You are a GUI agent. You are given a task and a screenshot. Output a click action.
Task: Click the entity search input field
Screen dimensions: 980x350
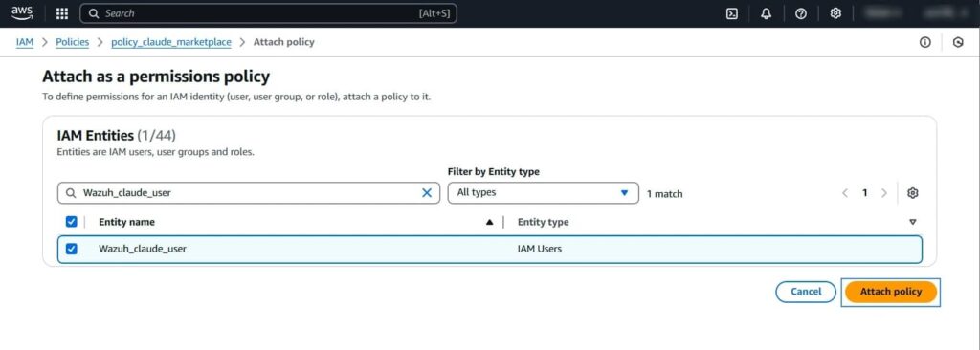pos(248,193)
